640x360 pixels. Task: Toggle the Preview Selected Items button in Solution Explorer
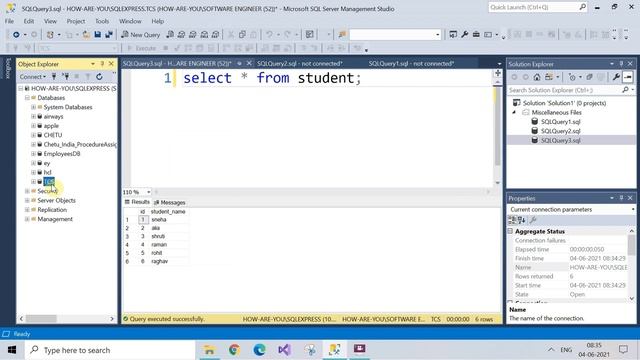pyautogui.click(x=628, y=77)
